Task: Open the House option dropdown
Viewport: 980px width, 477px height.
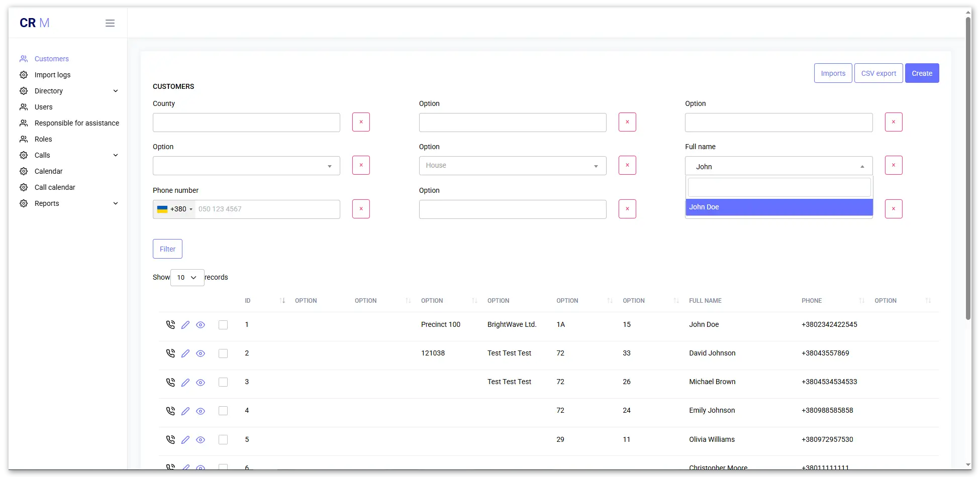Action: tap(512, 166)
